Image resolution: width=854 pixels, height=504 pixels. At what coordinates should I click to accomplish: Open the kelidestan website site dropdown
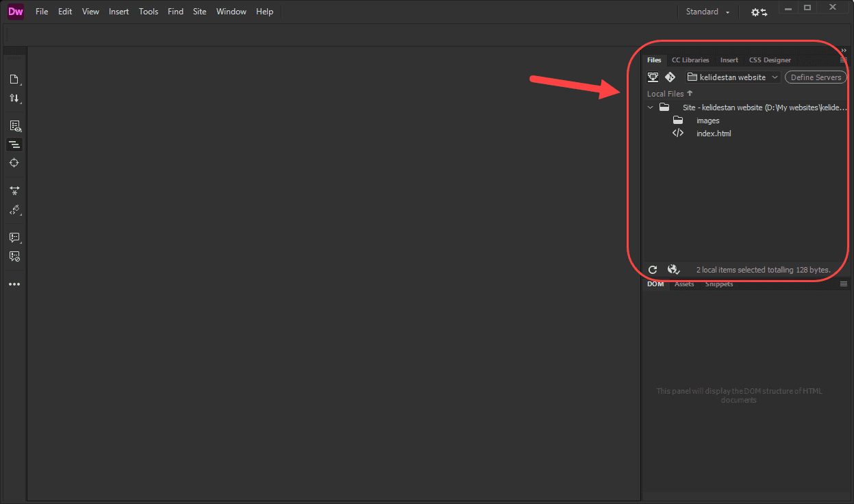[x=732, y=77]
